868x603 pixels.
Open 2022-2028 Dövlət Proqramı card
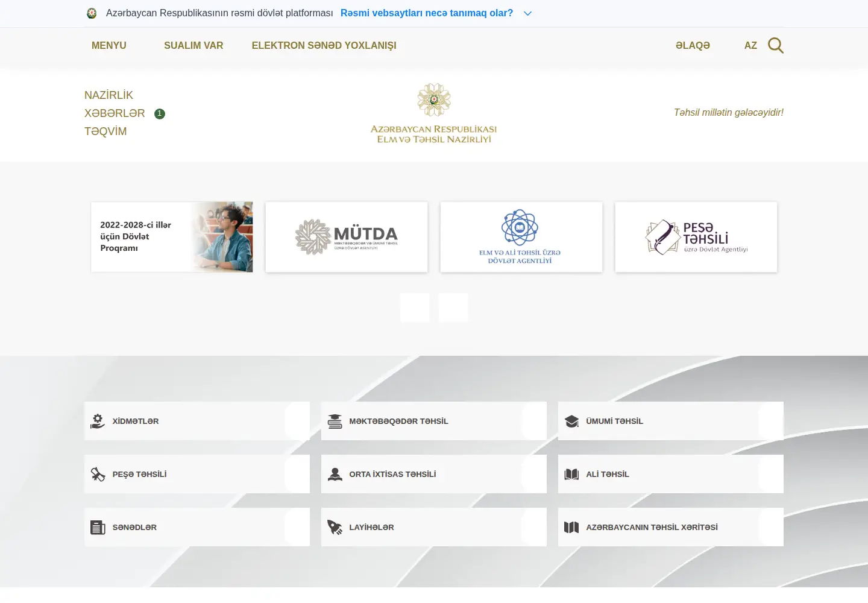(172, 237)
